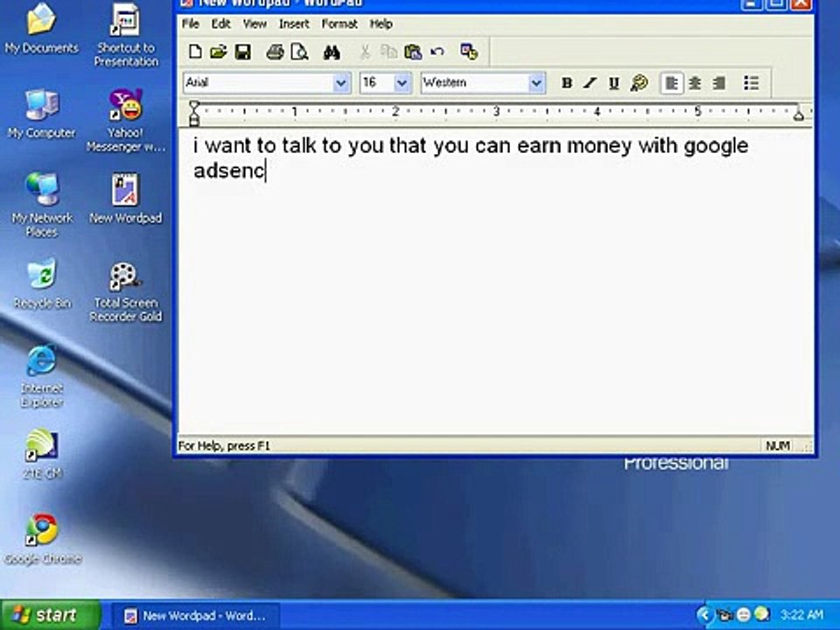Click the 'For Help, press F1' status text
840x630 pixels.
point(224,445)
